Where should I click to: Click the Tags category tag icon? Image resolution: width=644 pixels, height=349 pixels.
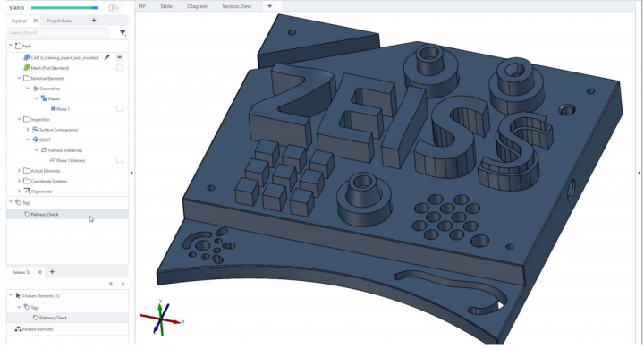(x=18, y=202)
